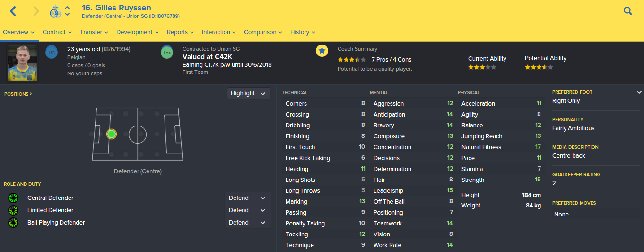Open the Comparison menu
Viewport: 644px width, 252px height.
pos(263,32)
